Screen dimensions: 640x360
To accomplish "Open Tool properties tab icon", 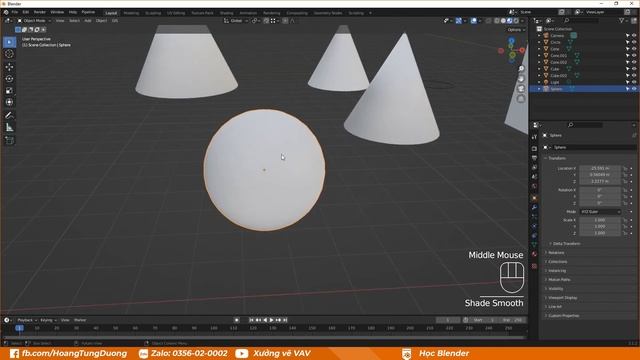I will pos(534,138).
